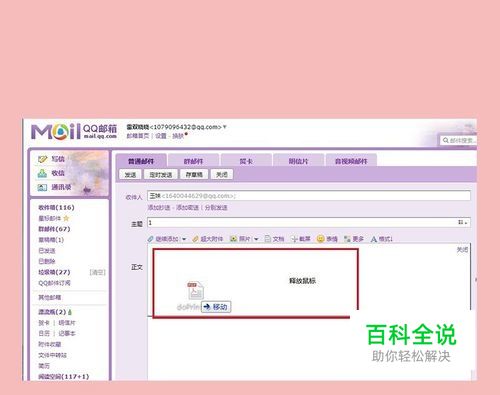The height and width of the screenshot is (395, 500).
Task: Click the 关闭 button in the compose toolbar
Action: [x=222, y=174]
